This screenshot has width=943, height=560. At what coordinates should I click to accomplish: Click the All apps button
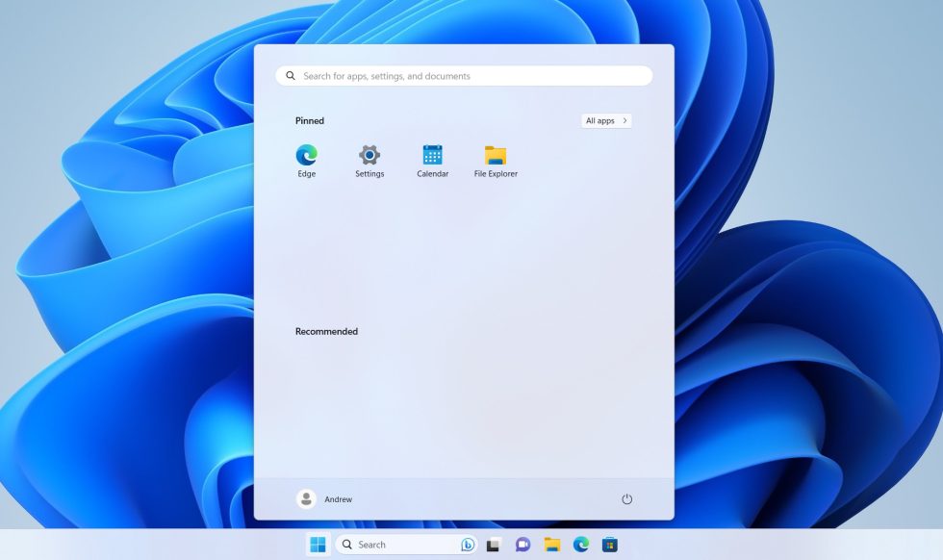tap(605, 120)
